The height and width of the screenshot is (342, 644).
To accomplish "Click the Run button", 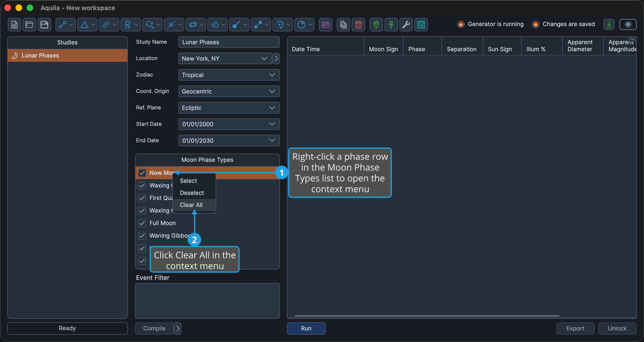I will pyautogui.click(x=306, y=328).
